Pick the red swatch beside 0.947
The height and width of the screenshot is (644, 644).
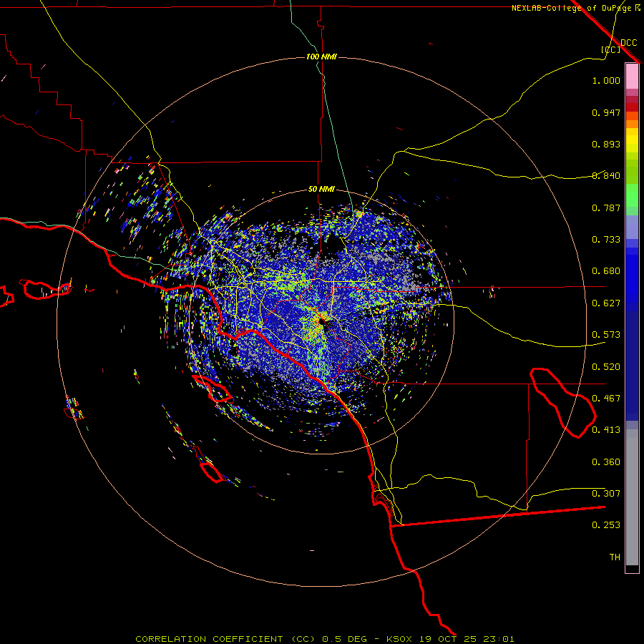(x=632, y=107)
